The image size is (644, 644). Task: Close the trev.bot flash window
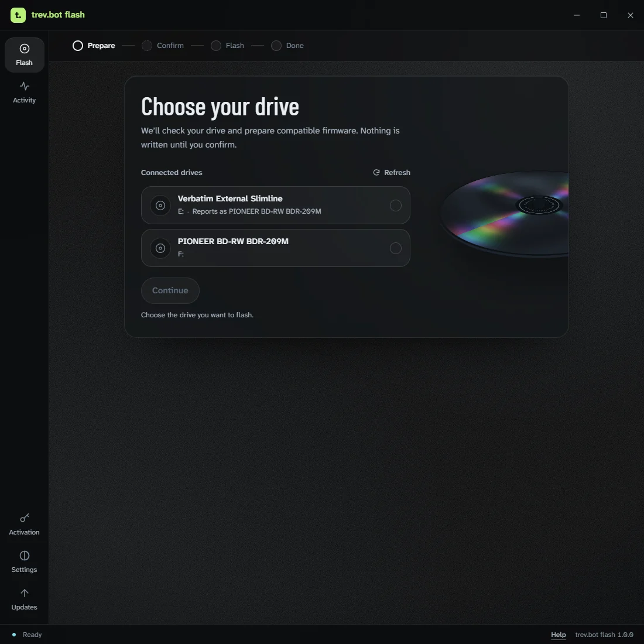[x=631, y=15]
